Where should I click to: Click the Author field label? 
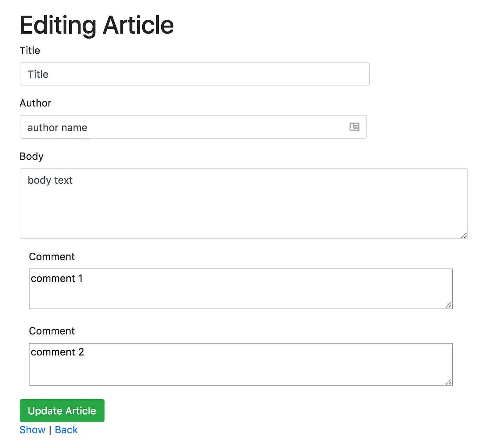click(35, 103)
